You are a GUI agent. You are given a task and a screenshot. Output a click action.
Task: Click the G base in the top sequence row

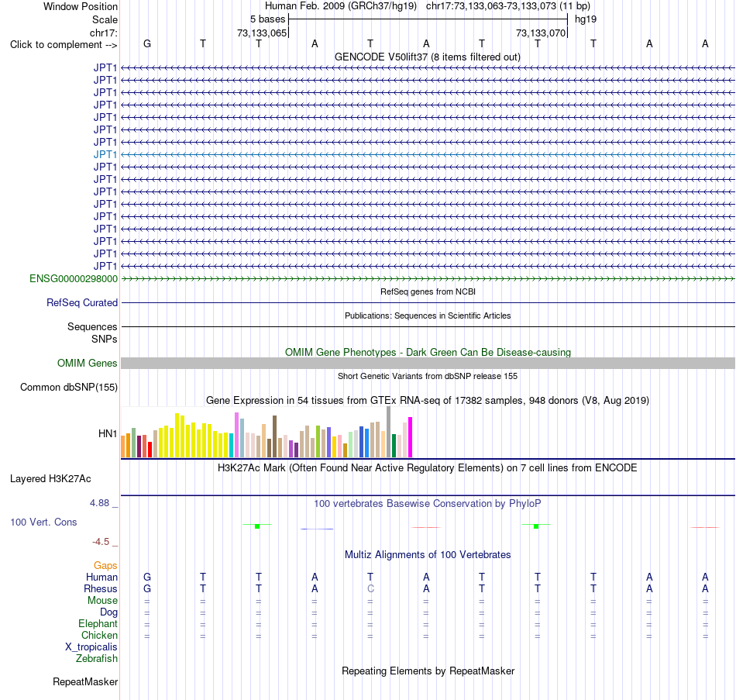(147, 43)
